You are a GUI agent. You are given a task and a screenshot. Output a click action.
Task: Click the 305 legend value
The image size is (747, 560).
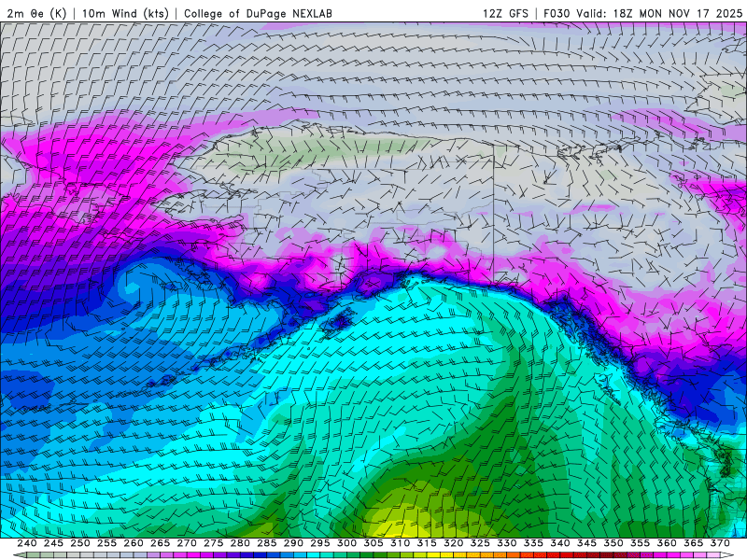(x=373, y=543)
